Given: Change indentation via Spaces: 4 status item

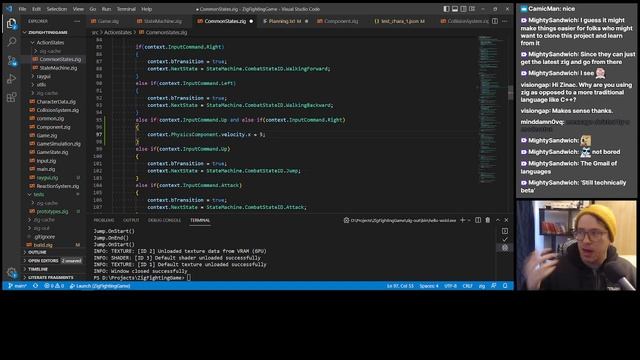Looking at the screenshot, I should (x=429, y=286).
